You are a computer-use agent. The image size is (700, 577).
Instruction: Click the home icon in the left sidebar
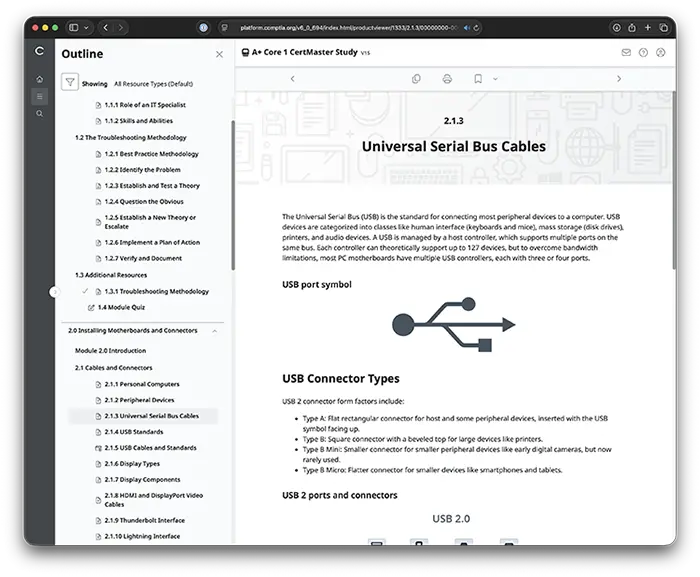(x=39, y=79)
